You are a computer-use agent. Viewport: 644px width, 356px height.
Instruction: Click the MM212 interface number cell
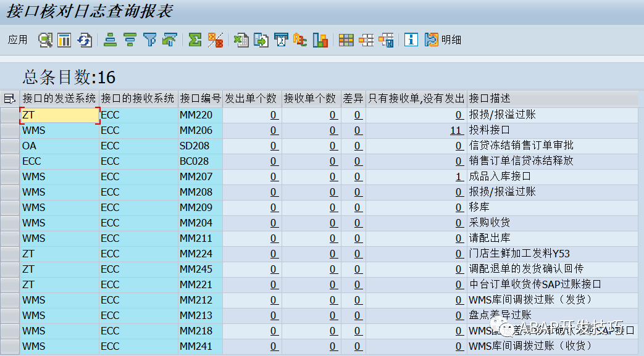point(201,300)
